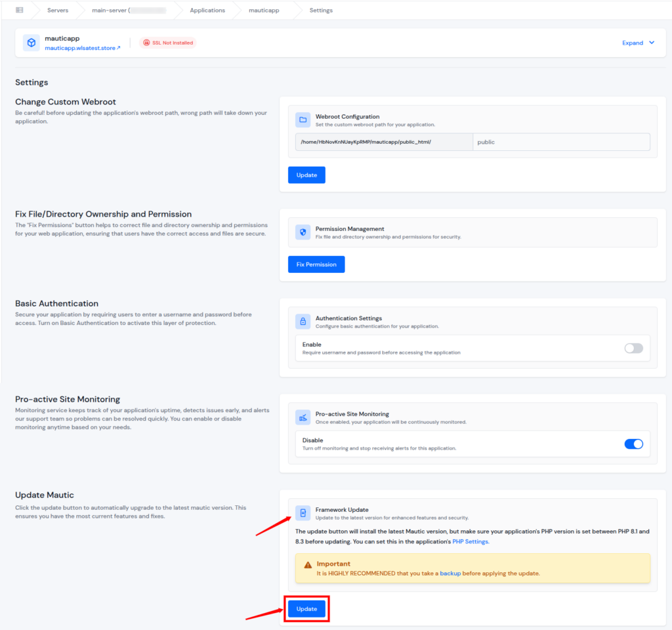
Task: Click the SSL Not Installed warning icon
Action: point(147,42)
